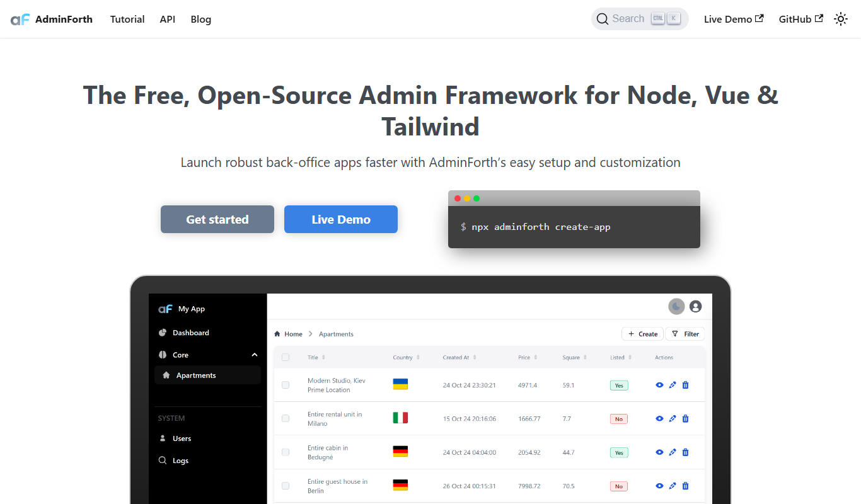861x504 pixels.
Task: Click the Dashboard pie chart icon
Action: tap(163, 333)
